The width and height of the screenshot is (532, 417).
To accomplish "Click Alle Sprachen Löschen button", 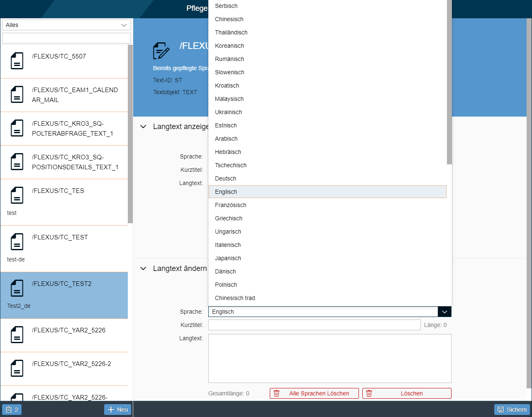I will [314, 393].
